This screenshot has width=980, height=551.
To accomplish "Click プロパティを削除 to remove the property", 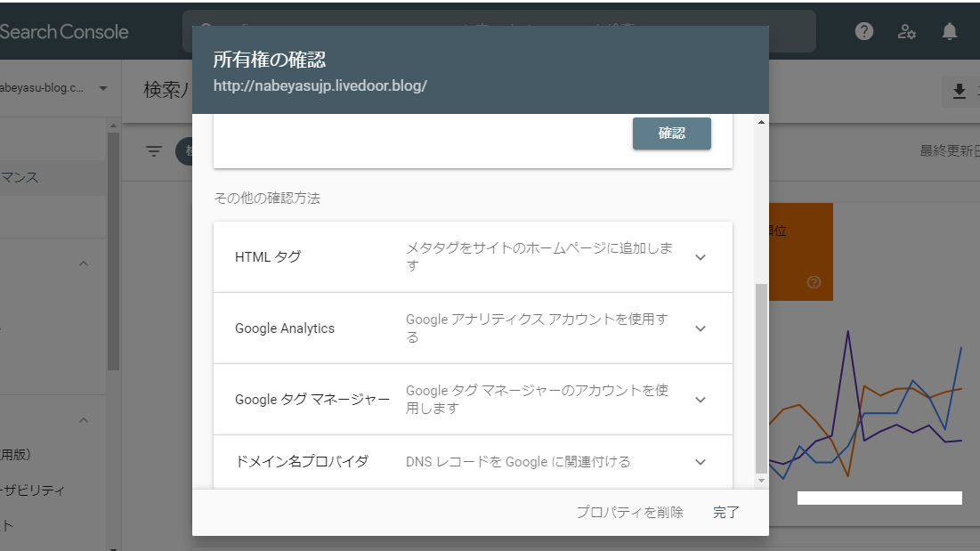I will click(x=629, y=512).
